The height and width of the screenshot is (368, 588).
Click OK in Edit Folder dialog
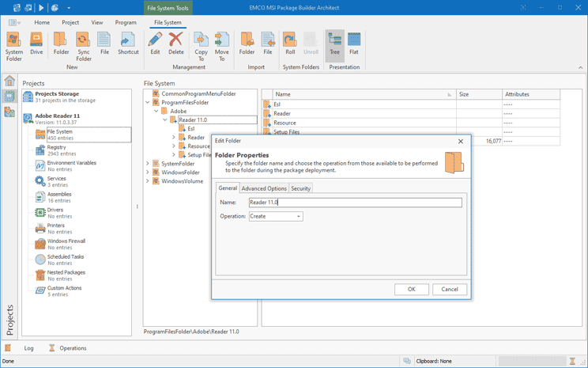click(412, 289)
